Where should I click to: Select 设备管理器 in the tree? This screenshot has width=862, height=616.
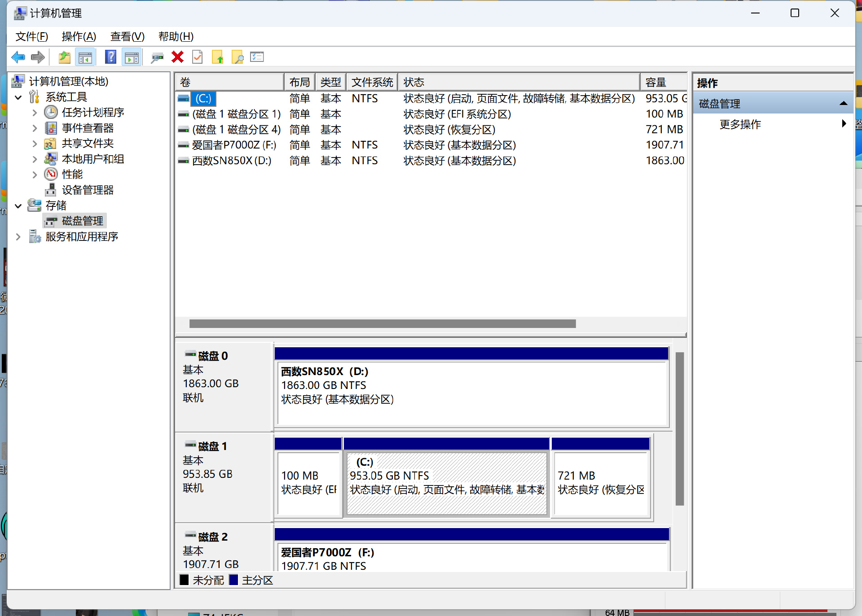point(88,190)
